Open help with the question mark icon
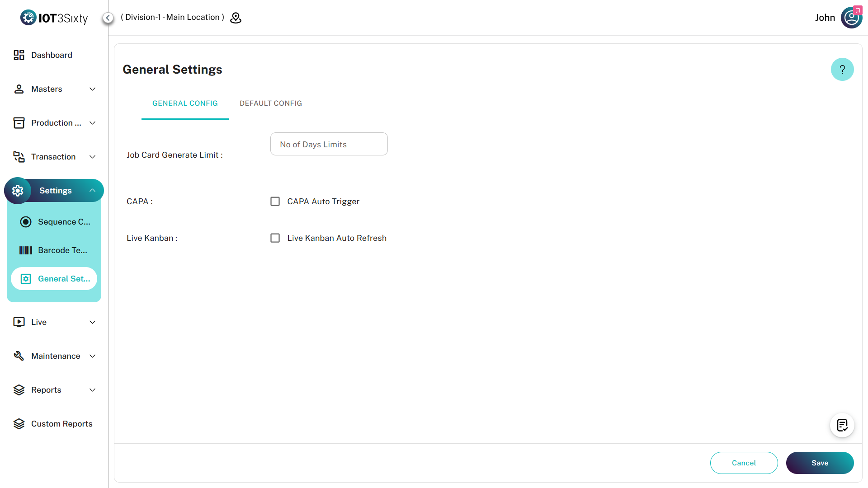Viewport: 868px width, 488px height. [842, 70]
